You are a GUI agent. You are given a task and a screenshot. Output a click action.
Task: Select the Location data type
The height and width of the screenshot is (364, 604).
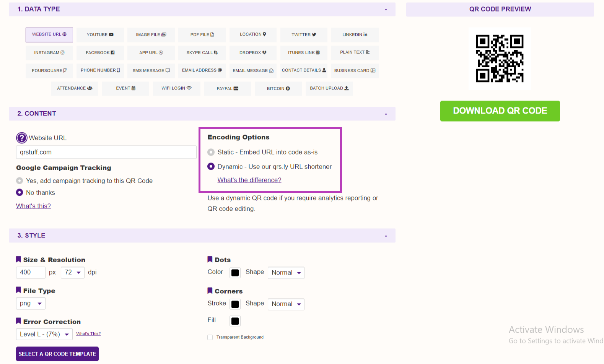click(x=253, y=35)
